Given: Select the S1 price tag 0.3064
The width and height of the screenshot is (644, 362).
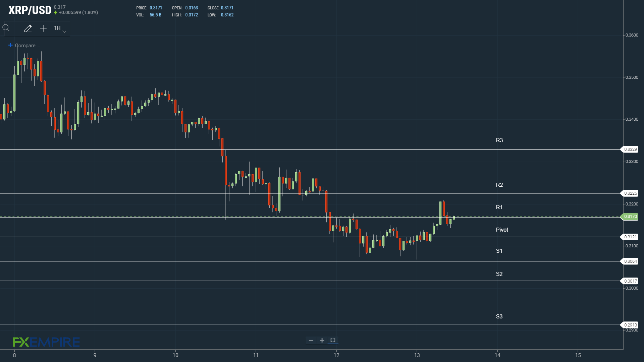Looking at the screenshot, I should (630, 261).
